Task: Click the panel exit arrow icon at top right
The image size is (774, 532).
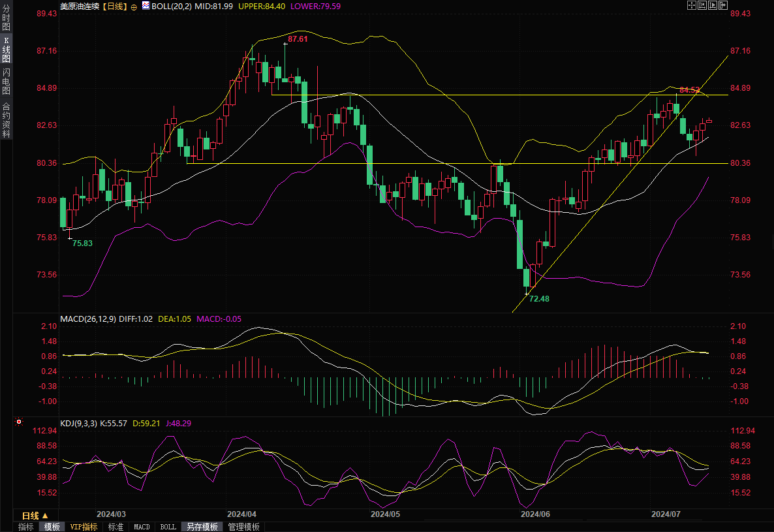Action: coord(723,5)
